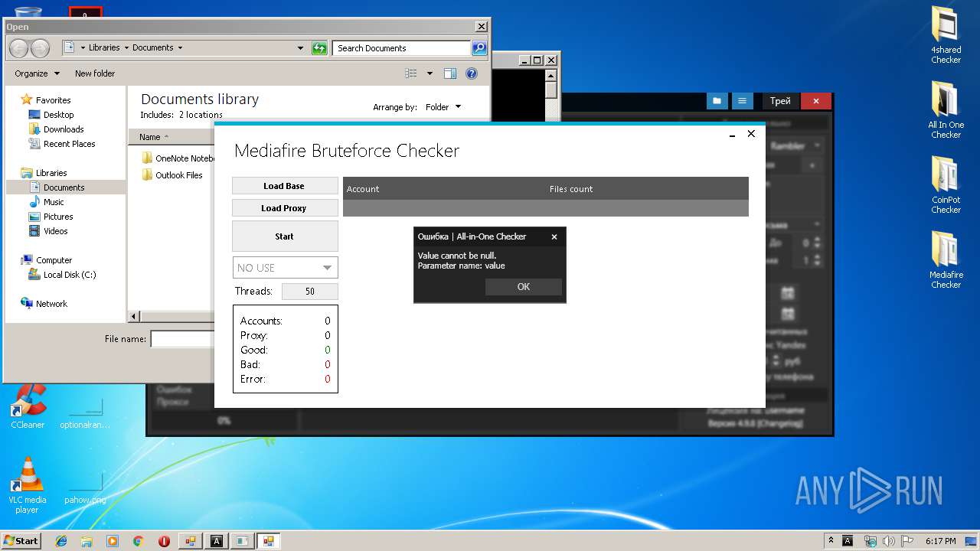Toggle the preview pane icon
This screenshot has width=980, height=551.
[450, 73]
